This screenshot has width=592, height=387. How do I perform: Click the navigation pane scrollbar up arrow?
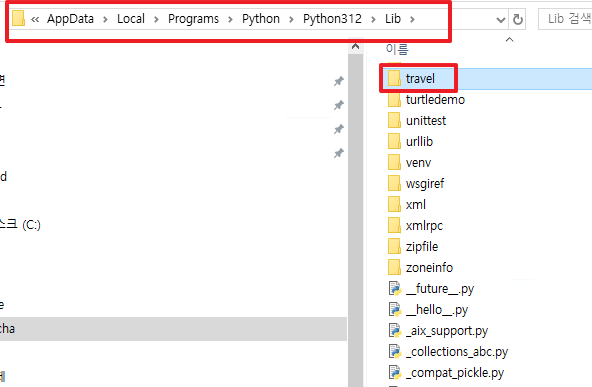(x=355, y=46)
